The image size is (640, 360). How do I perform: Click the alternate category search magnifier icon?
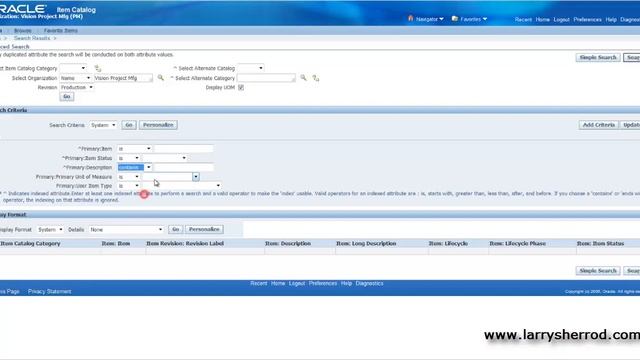[303, 78]
